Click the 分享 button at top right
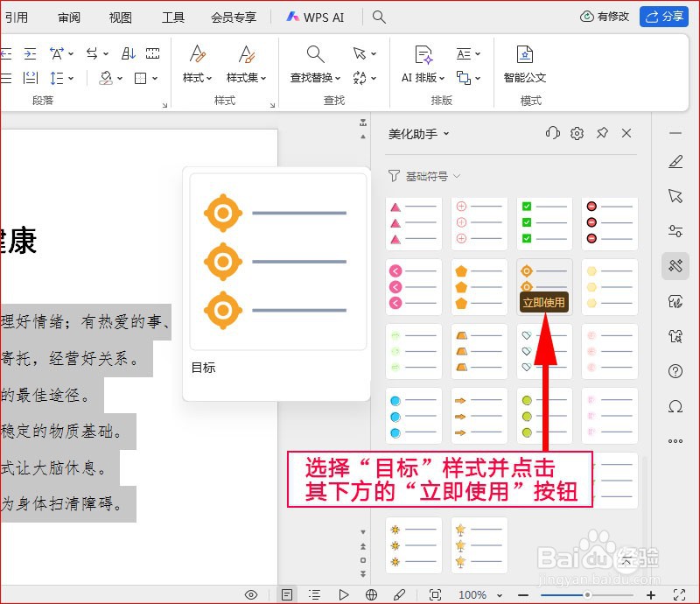Screen dimensions: 700x604 pos(665,17)
